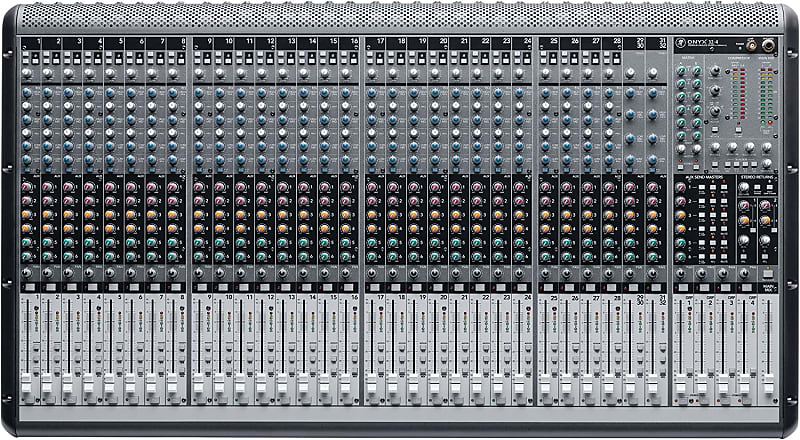This screenshot has height=440, width=800.
Task: Adjust the Group 4 fader
Action: (x=744, y=382)
